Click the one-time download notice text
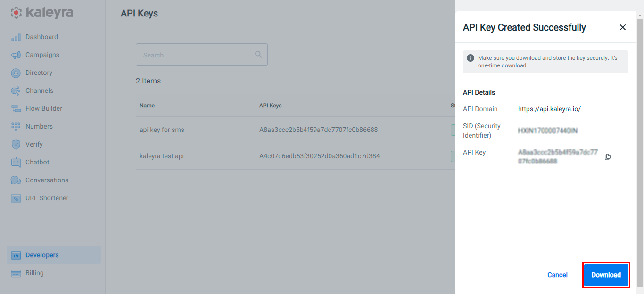The width and height of the screenshot is (644, 294). (x=547, y=62)
